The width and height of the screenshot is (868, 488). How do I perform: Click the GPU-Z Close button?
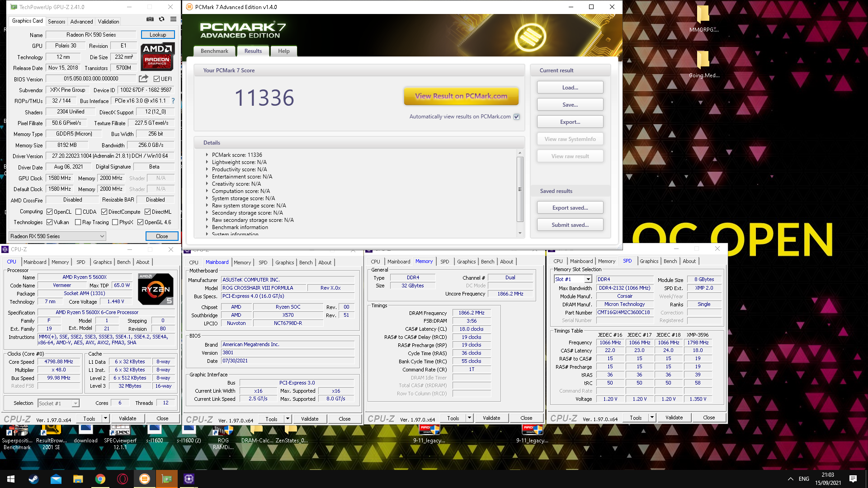click(x=162, y=236)
